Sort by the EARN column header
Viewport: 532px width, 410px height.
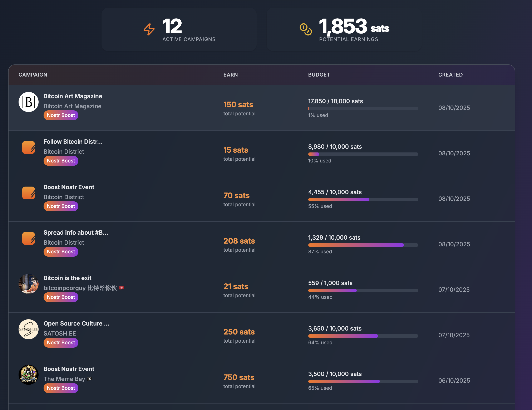click(x=230, y=75)
